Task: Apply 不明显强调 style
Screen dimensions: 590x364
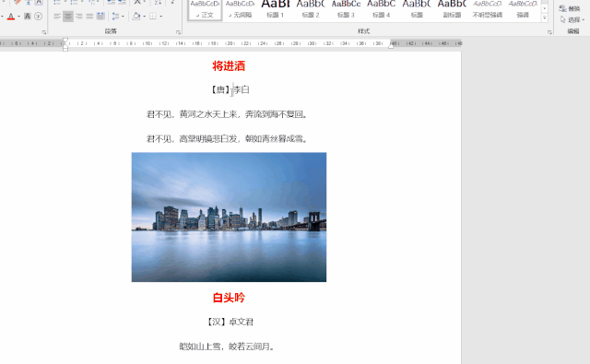Action: [488, 10]
